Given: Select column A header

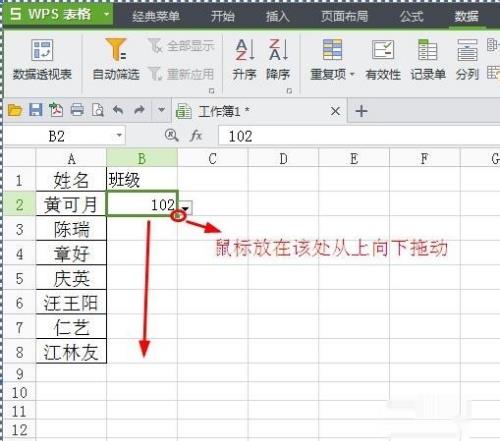Looking at the screenshot, I should (x=71, y=158).
